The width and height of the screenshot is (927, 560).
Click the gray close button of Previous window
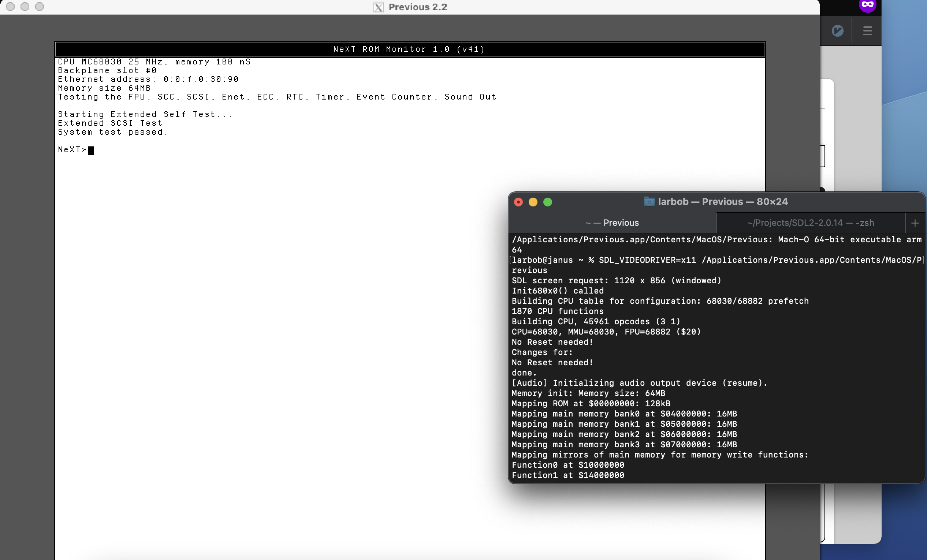[x=11, y=6]
